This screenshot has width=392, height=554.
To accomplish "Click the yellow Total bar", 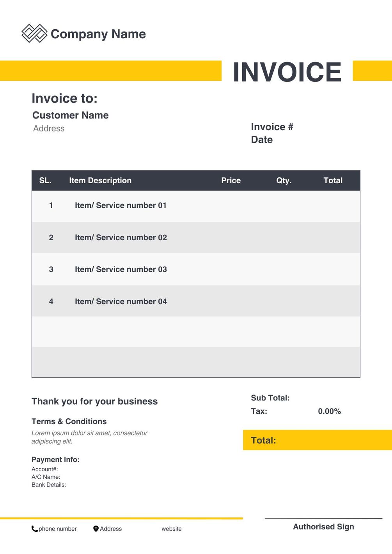I will [317, 440].
